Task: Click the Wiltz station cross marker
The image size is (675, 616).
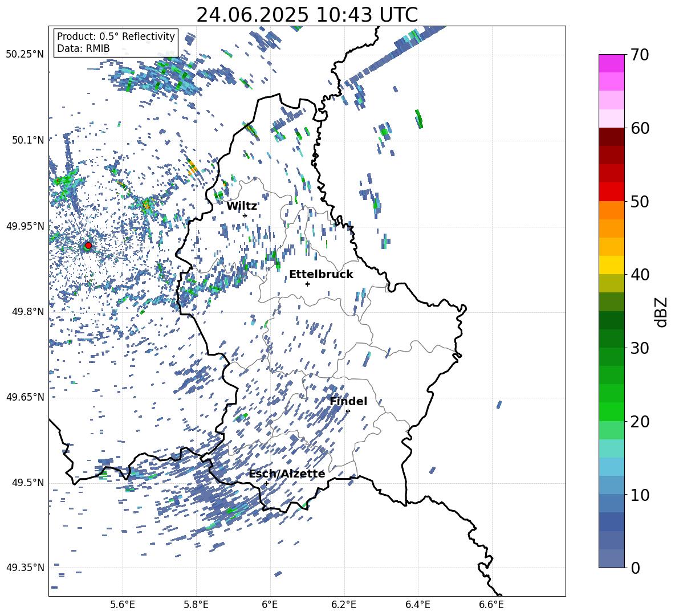Action: point(245,215)
